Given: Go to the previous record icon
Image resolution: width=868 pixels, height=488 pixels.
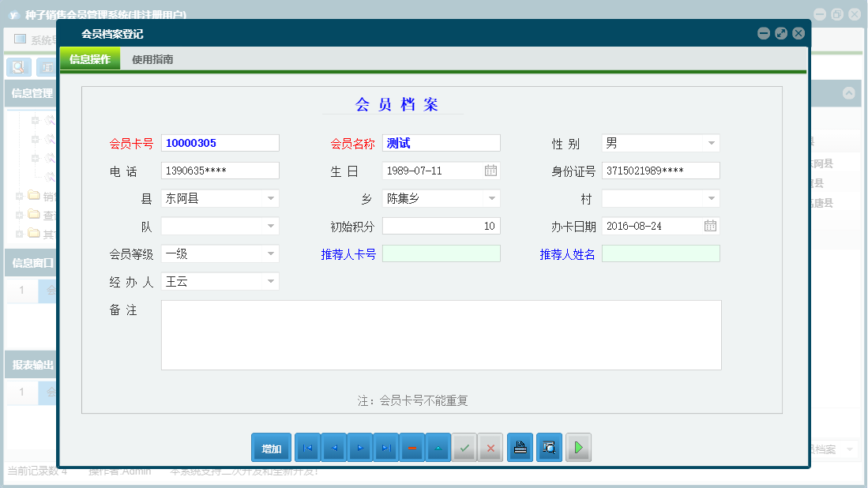Looking at the screenshot, I should click(333, 448).
